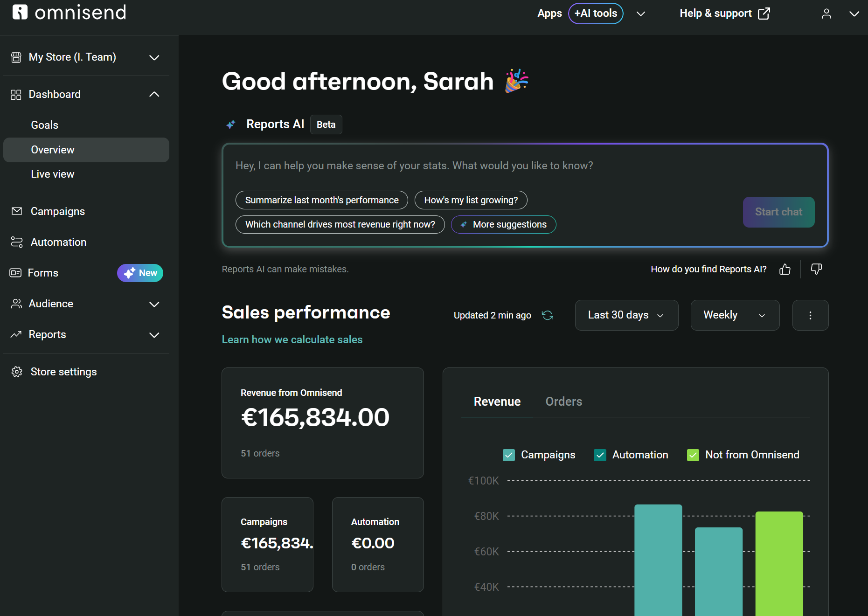Click the sparkle icon in More suggestions

coord(464,225)
